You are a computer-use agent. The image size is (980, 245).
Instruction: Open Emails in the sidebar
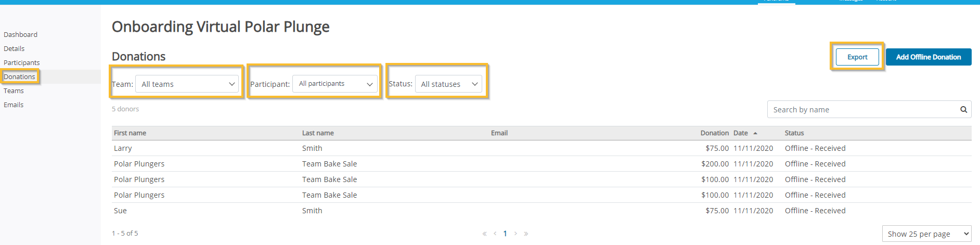tap(14, 105)
